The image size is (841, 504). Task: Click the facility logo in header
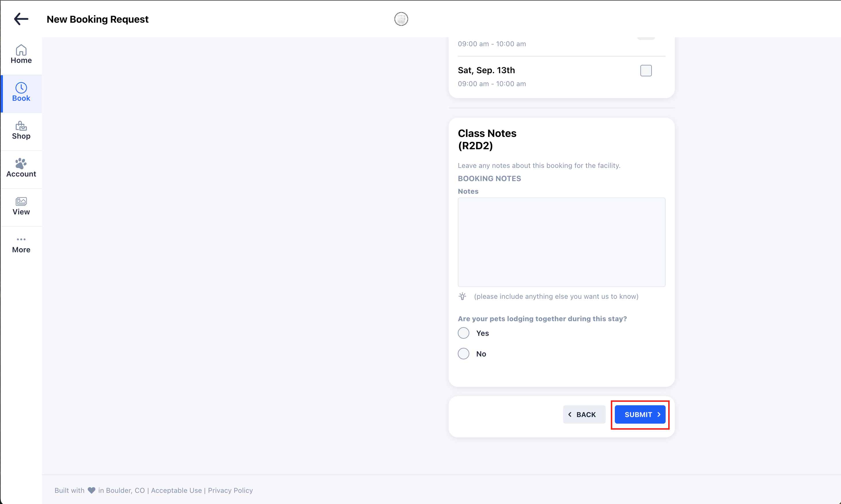tap(401, 19)
